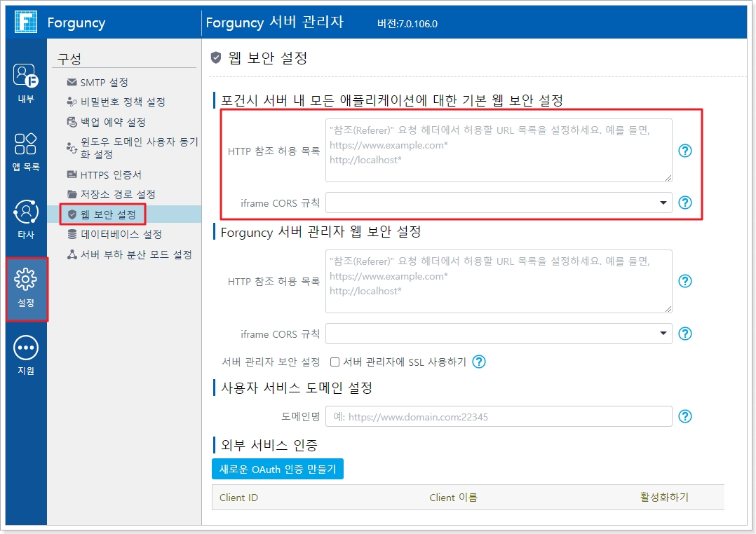Screen dimensions: 756x534
Task: Click help icon next to SSL checkbox
Action: (x=479, y=362)
